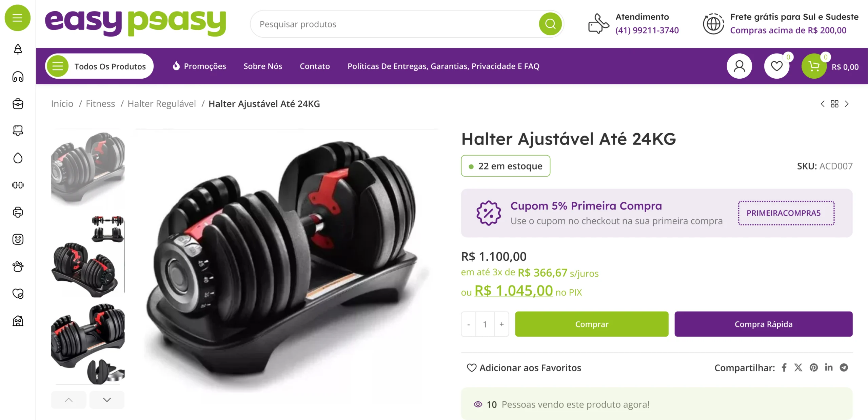868x420 pixels.
Task: Copy the PRIMEIRACOMPRA5 coupon code
Action: [786, 213]
